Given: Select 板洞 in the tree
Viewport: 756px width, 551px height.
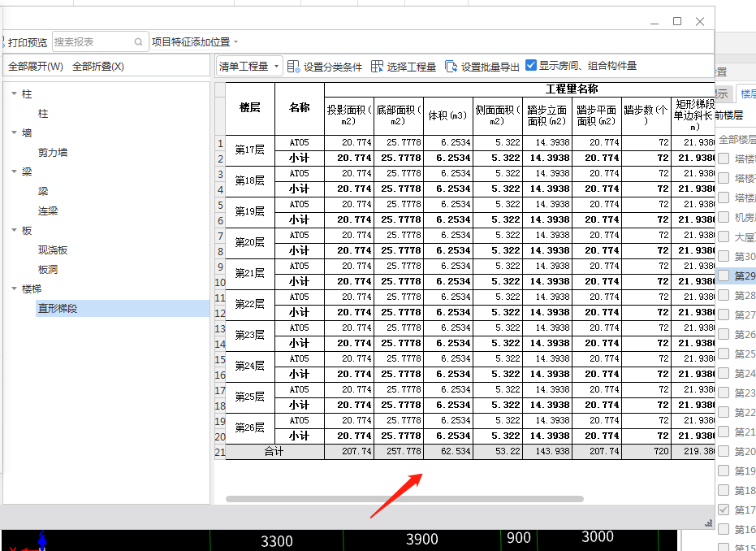Looking at the screenshot, I should pyautogui.click(x=48, y=269).
